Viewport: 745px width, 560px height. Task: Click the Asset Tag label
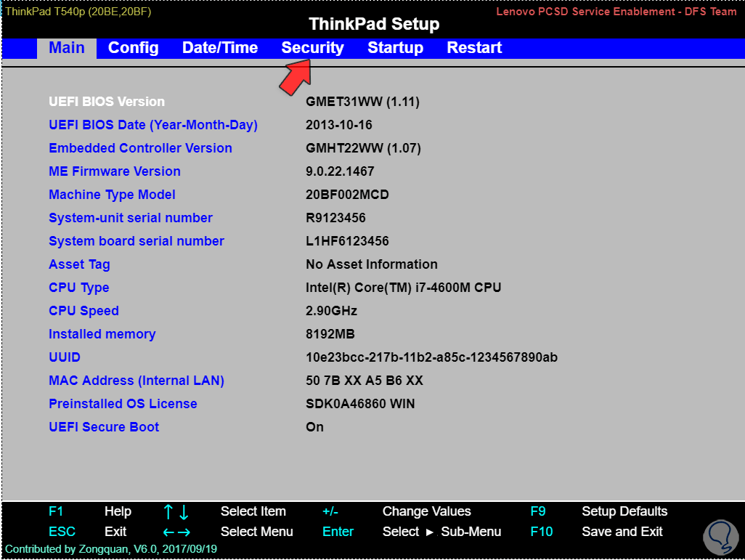click(79, 265)
